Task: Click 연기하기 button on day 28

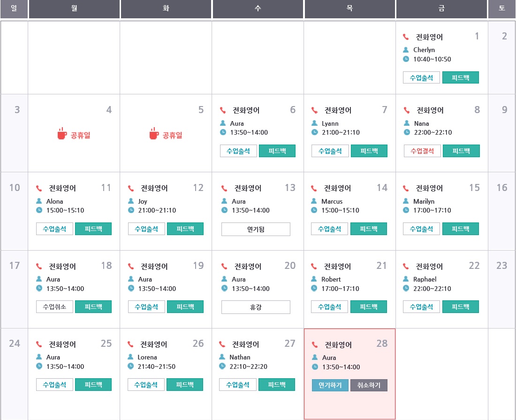Action: click(330, 385)
